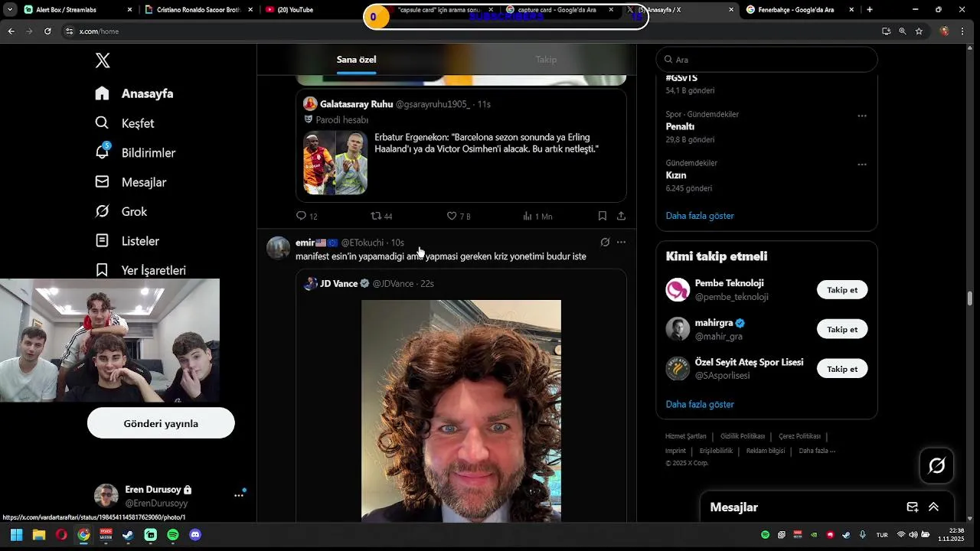980x551 pixels.
Task: Bookmark this page with the star icon
Action: 919,31
